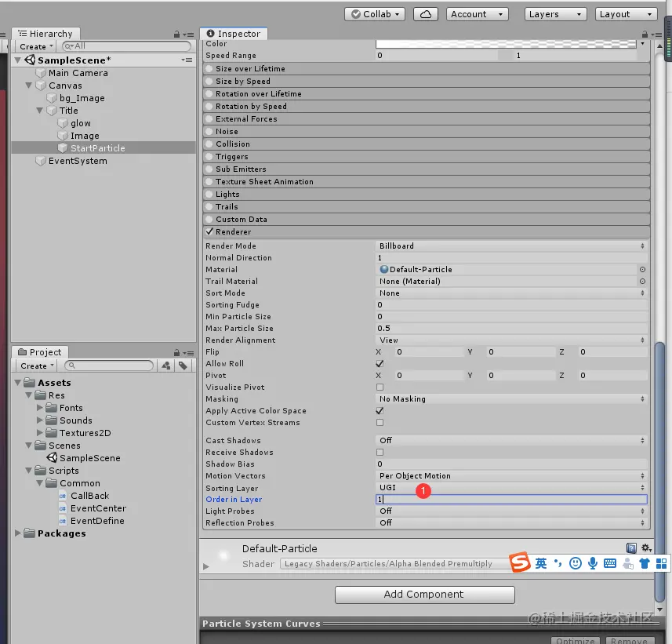Open Default-Particle material help icon
672x644 pixels.
pos(631,548)
